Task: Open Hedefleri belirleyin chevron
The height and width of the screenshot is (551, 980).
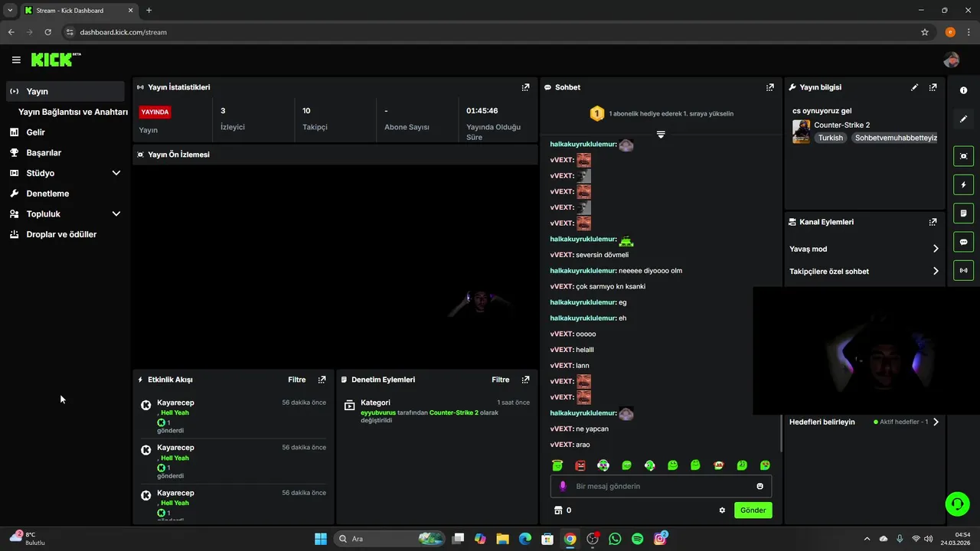Action: (936, 422)
